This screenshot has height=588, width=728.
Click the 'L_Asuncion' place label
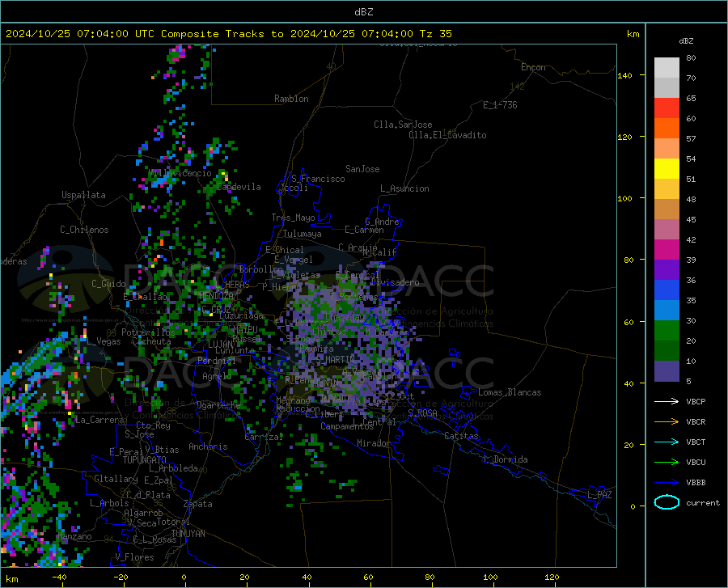404,188
